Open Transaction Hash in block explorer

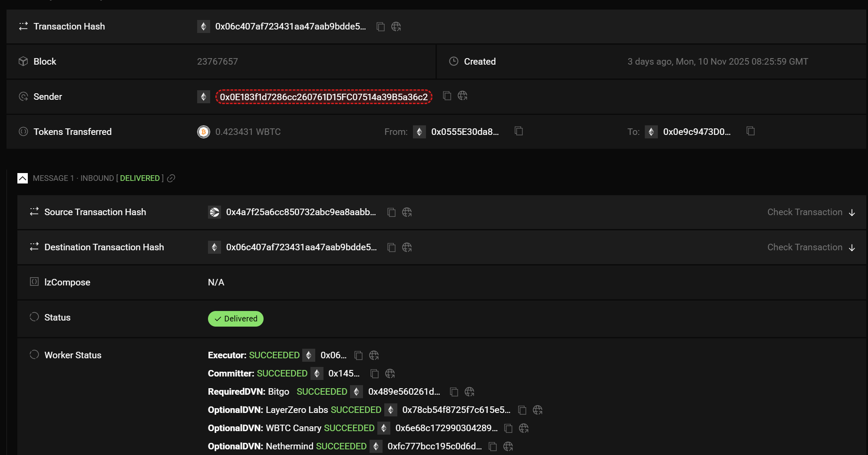[x=396, y=27]
